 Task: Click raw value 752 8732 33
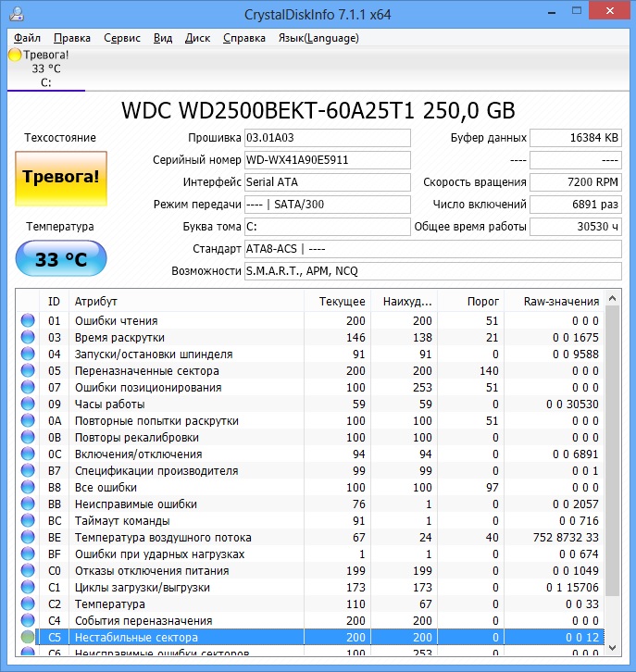coord(567,538)
